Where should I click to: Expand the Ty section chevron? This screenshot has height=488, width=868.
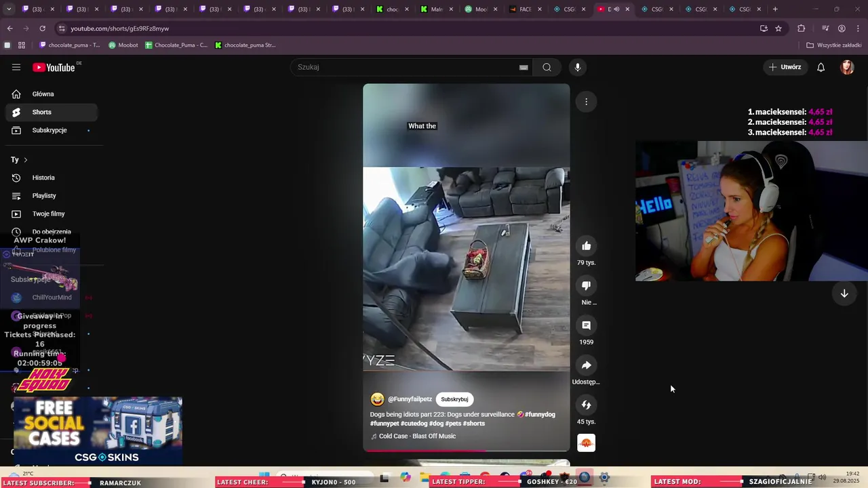tap(26, 160)
